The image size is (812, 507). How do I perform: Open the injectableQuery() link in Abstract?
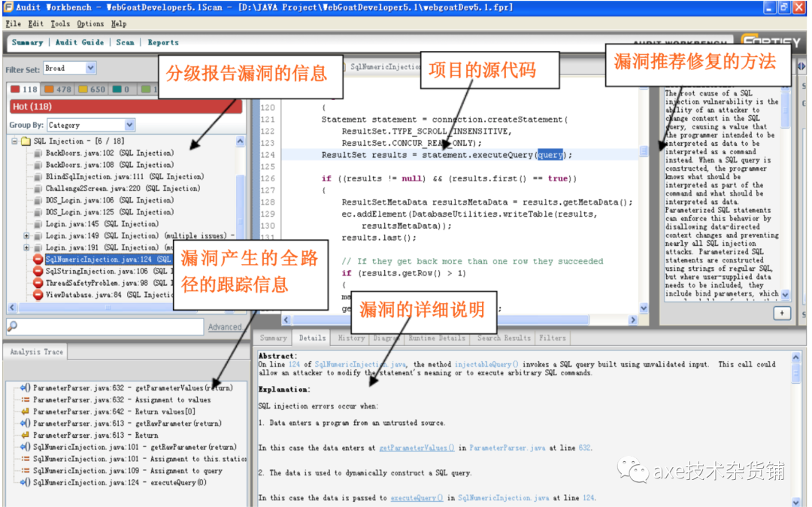pyautogui.click(x=486, y=365)
